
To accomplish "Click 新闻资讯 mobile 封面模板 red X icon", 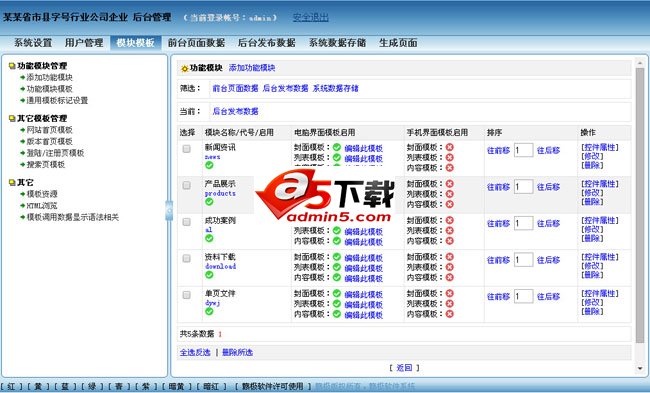I will coord(450,147).
